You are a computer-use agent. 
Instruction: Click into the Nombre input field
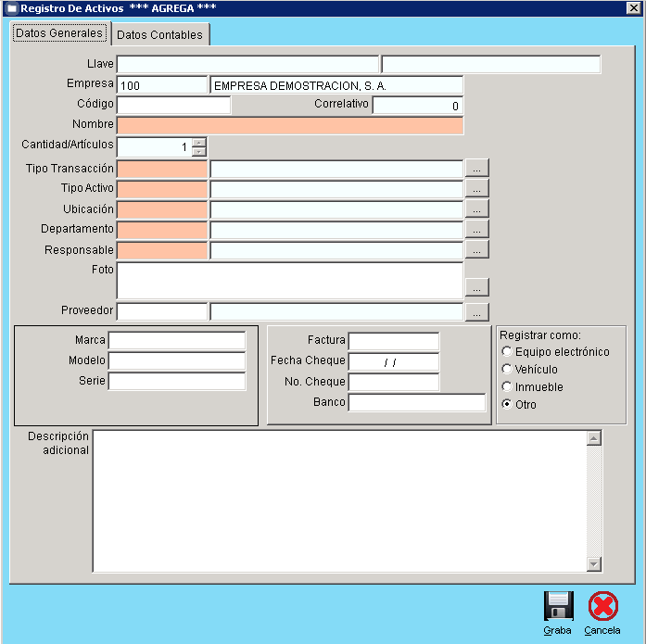(289, 125)
